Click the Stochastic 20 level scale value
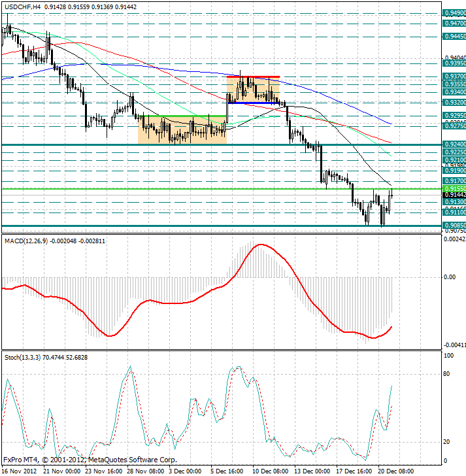The height and width of the screenshot is (476, 466). (x=446, y=442)
